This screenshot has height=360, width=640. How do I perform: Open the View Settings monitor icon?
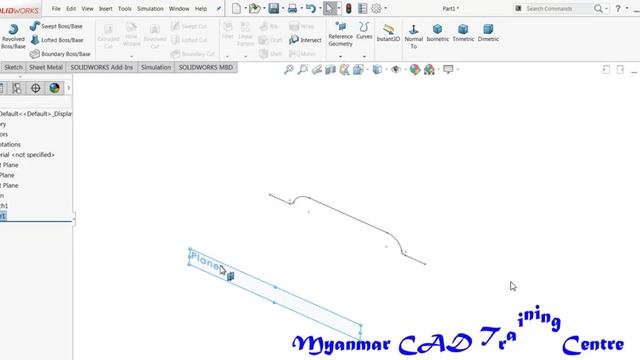(x=448, y=69)
